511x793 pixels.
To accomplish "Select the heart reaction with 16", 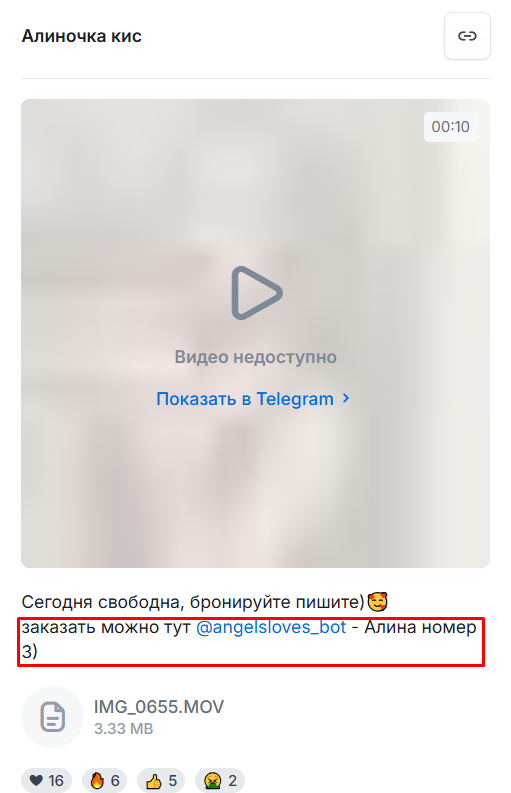I will tap(46, 780).
